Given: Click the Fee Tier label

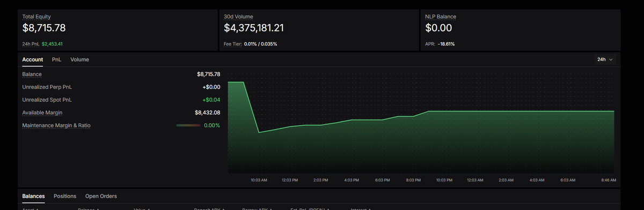Looking at the screenshot, I should [232, 44].
